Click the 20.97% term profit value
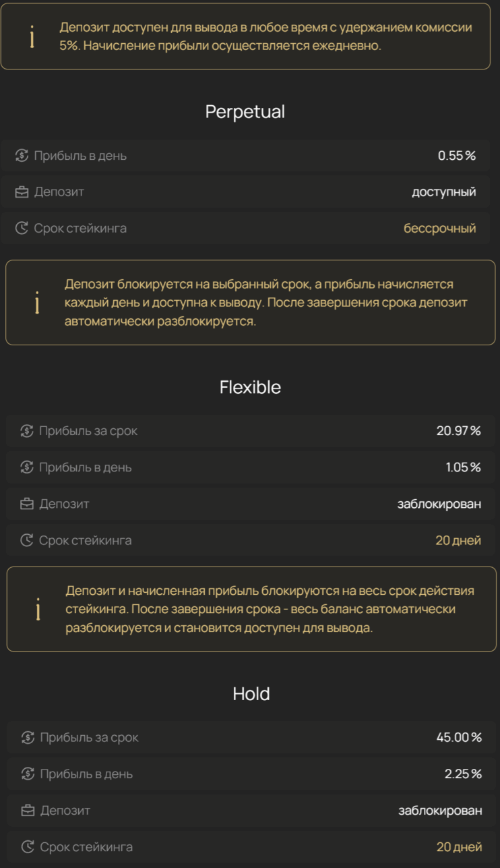 click(x=458, y=431)
